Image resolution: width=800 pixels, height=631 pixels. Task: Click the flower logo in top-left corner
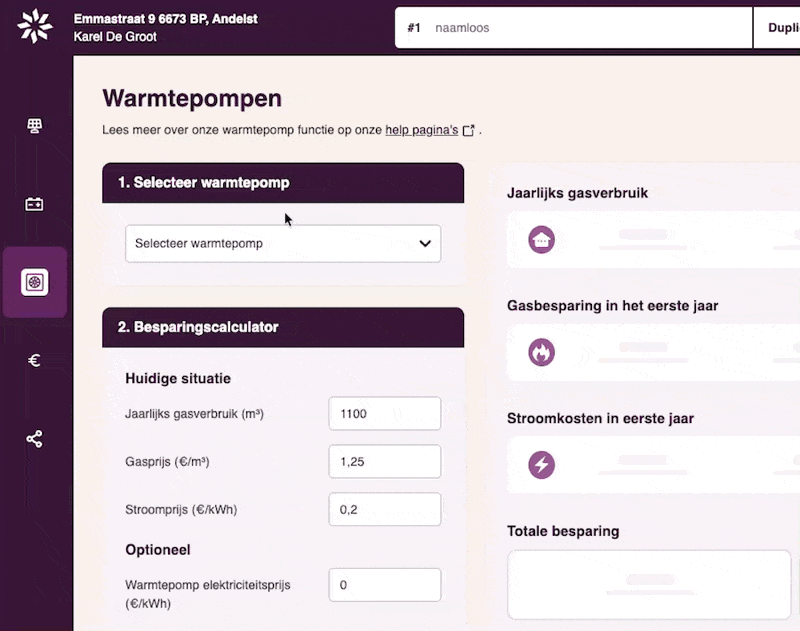pos(35,27)
